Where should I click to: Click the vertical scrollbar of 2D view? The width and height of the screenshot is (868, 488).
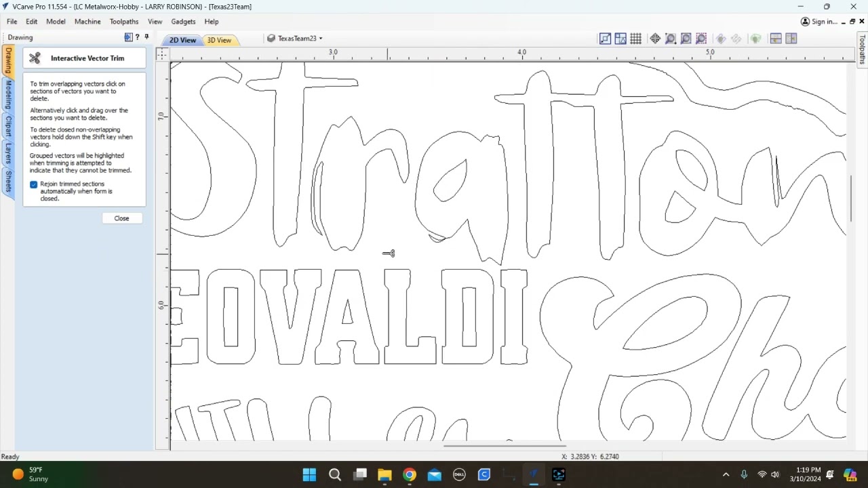[851, 199]
